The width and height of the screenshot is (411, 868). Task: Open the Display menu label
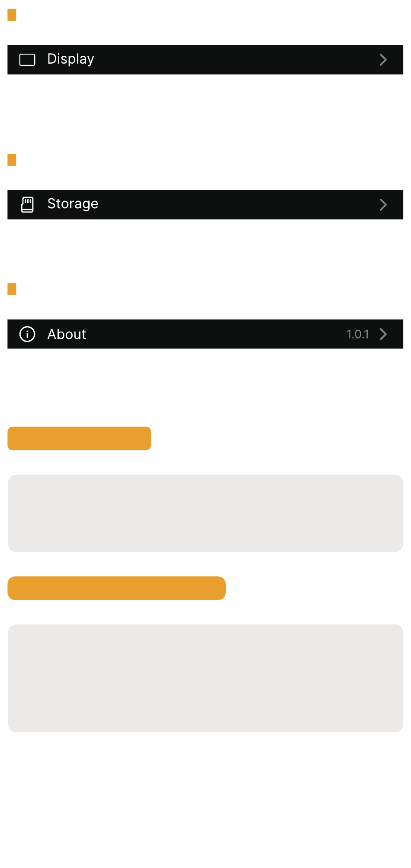click(x=71, y=59)
